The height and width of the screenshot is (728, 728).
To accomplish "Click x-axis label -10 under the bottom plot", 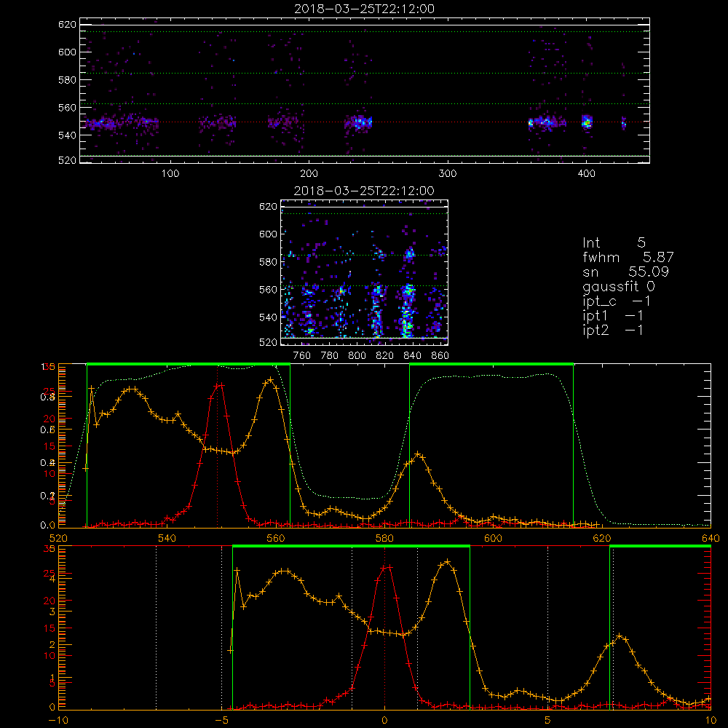I will pyautogui.click(x=58, y=720).
